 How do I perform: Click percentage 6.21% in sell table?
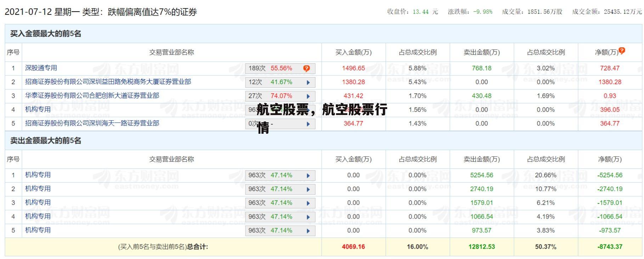546,203
